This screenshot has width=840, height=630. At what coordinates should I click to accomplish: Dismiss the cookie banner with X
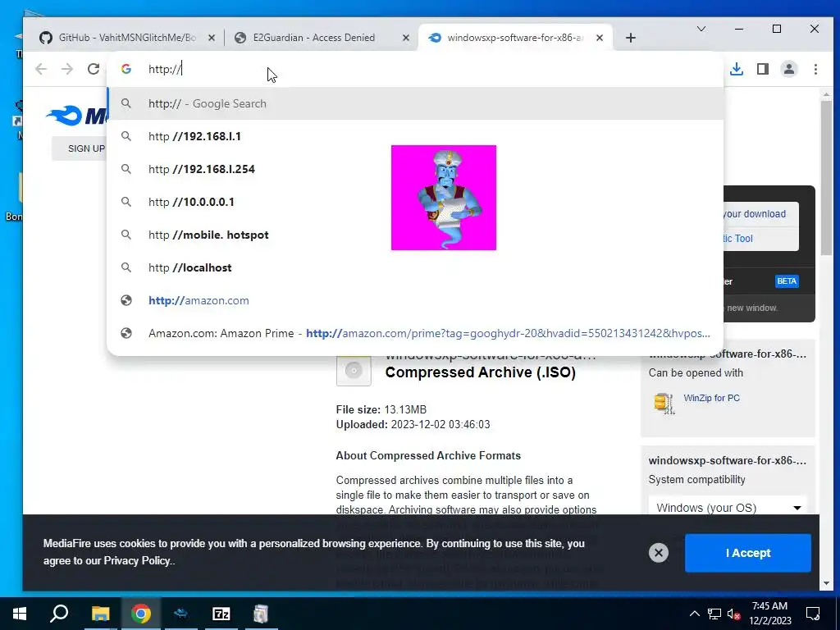[x=659, y=553]
